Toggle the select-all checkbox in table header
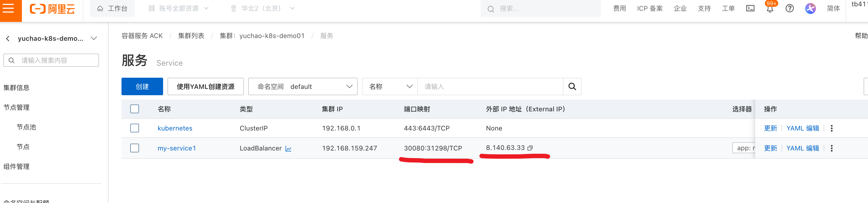This screenshot has width=868, height=203. pos(134,109)
